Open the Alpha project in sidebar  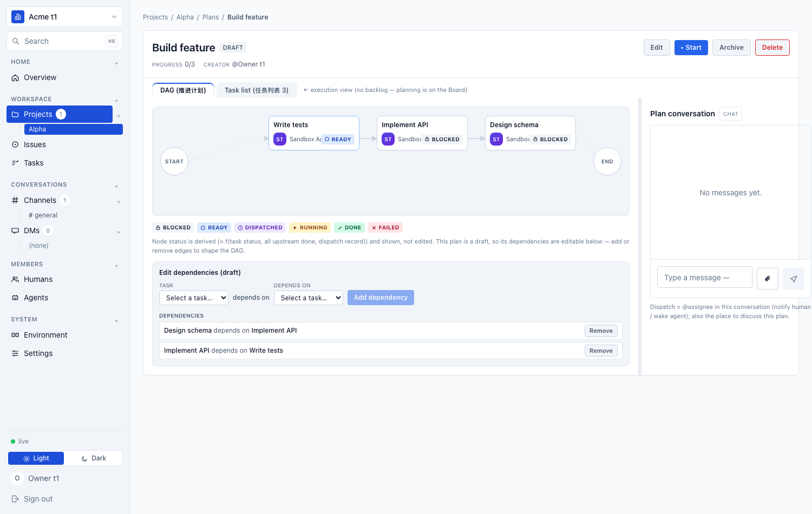coord(73,129)
